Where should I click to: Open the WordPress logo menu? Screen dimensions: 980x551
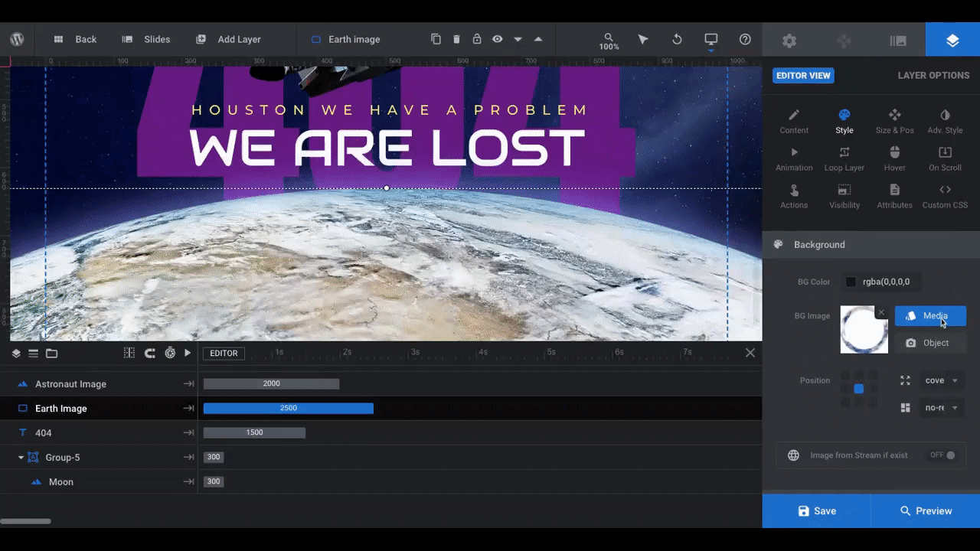17,39
